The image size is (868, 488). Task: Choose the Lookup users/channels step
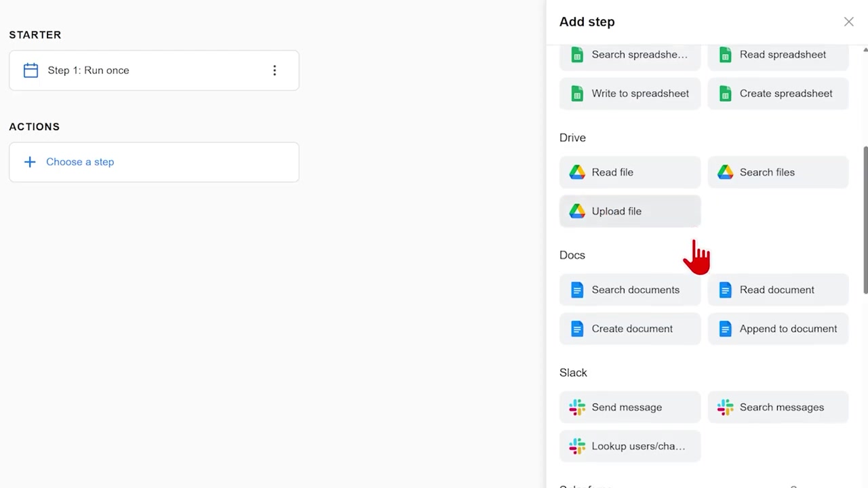[630, 446]
